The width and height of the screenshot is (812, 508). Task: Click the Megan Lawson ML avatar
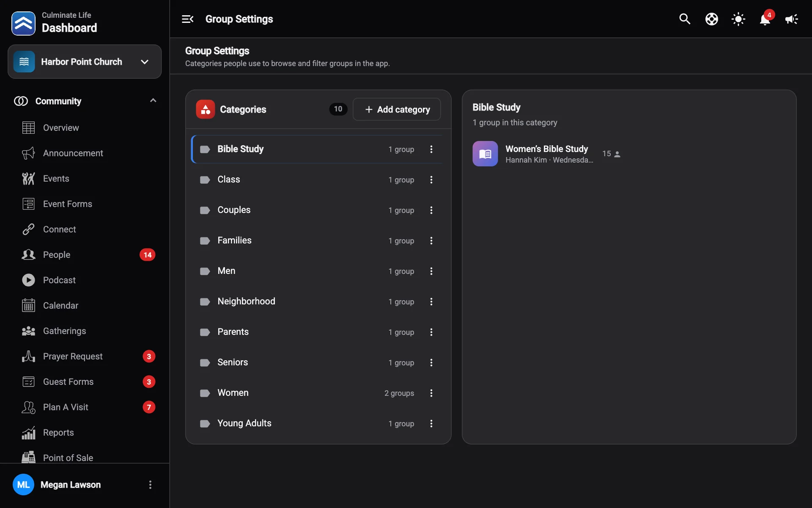[23, 485]
